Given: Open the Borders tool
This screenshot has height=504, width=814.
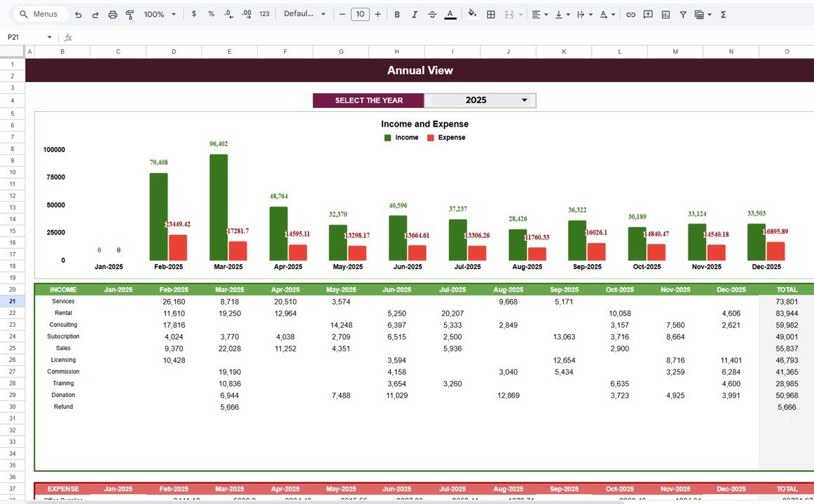Looking at the screenshot, I should (x=491, y=14).
